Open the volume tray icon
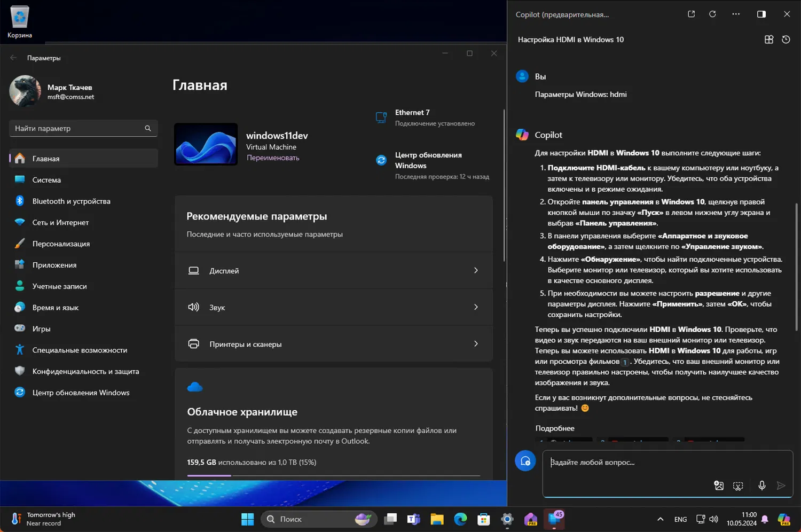This screenshot has width=801, height=532. 713,519
